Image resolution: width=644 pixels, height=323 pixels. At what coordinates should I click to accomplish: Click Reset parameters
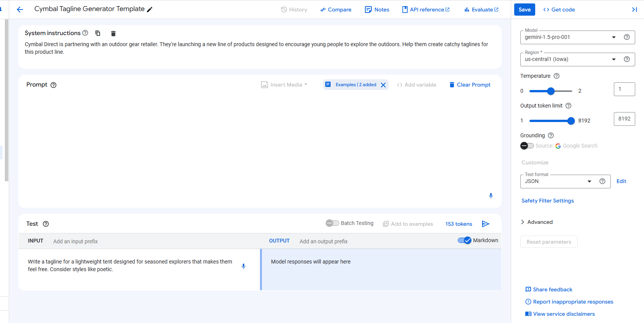coord(549,242)
